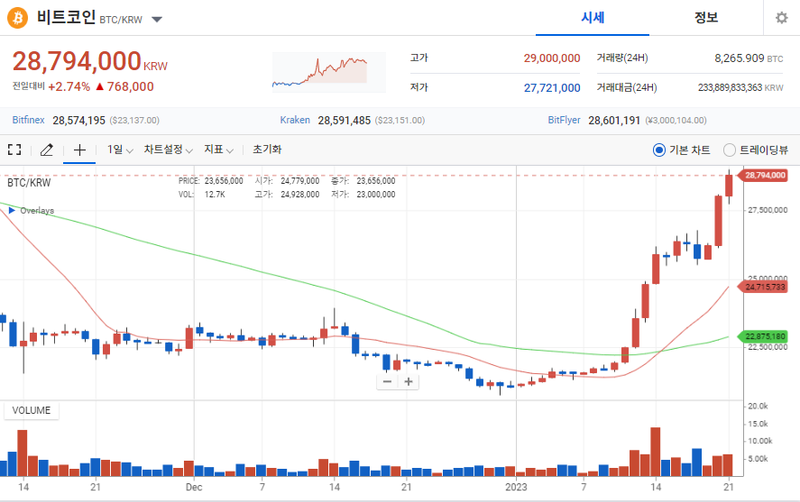Viewport: 800px width, 502px height.
Task: Zoom out with the minus button
Action: (388, 382)
